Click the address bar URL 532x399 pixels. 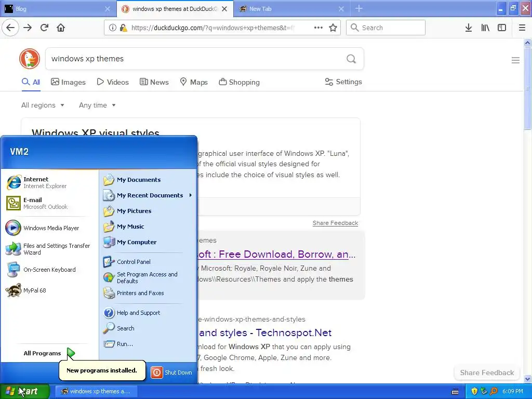214,28
